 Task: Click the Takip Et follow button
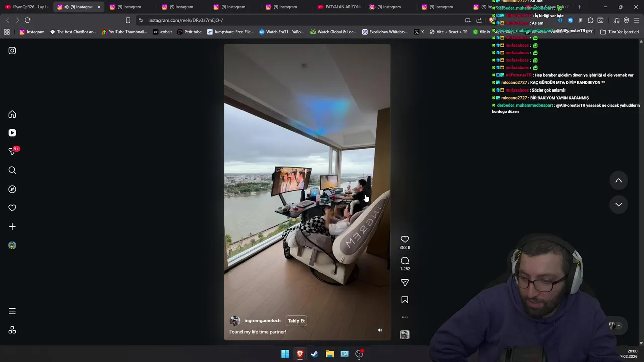click(296, 321)
